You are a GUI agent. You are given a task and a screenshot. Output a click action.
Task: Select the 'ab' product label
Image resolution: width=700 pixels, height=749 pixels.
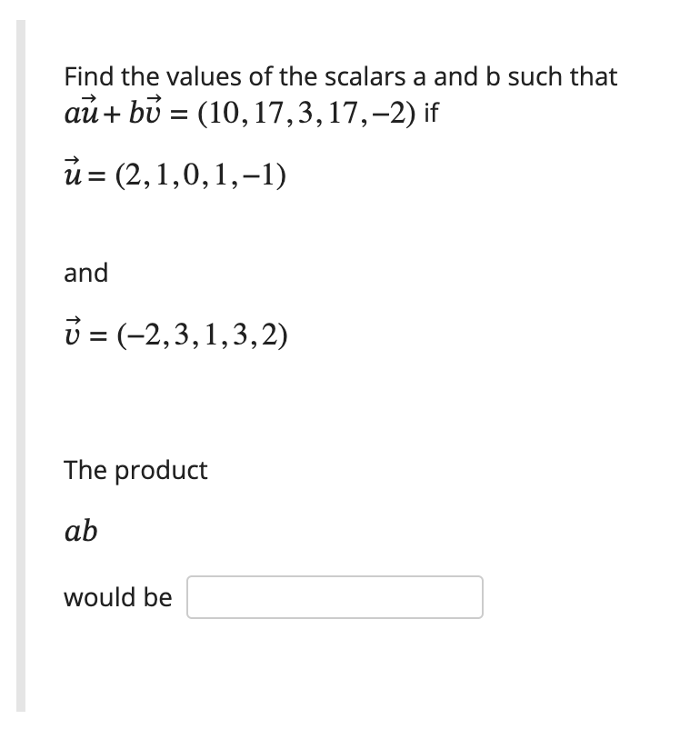(80, 531)
